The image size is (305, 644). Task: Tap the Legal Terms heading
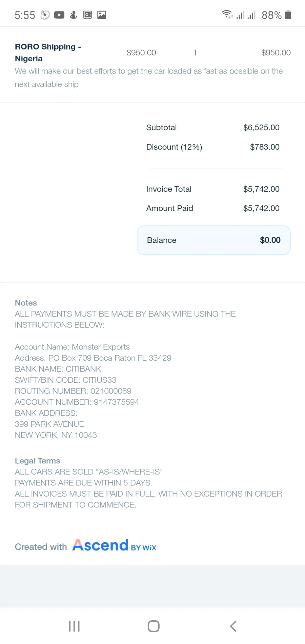[x=38, y=461]
